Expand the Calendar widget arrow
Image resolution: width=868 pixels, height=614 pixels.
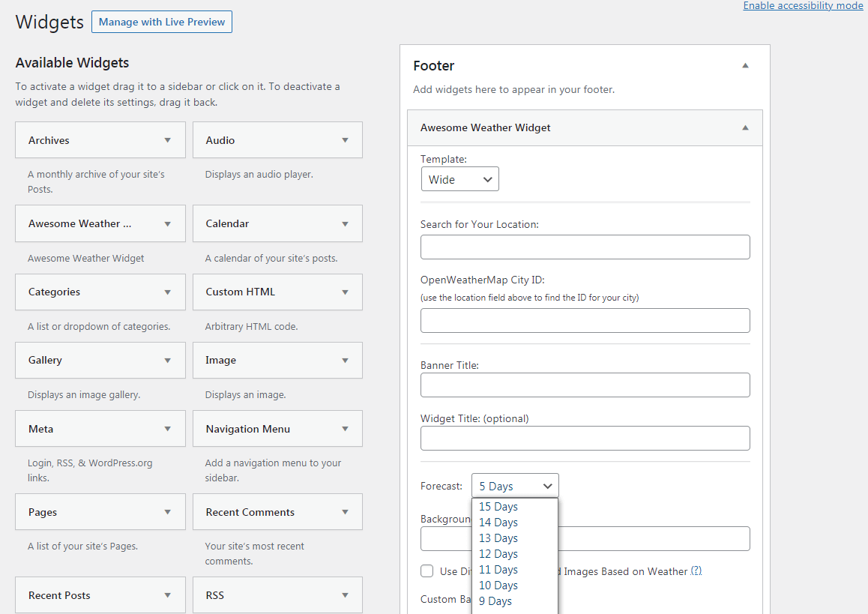(x=345, y=223)
